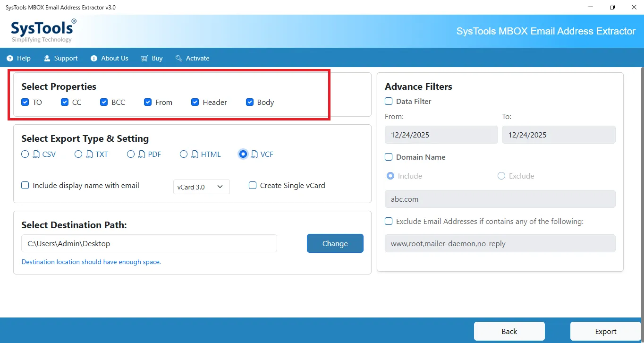Click the www,root,mailer-daemon,no-reply field
644x343 pixels.
(x=500, y=243)
